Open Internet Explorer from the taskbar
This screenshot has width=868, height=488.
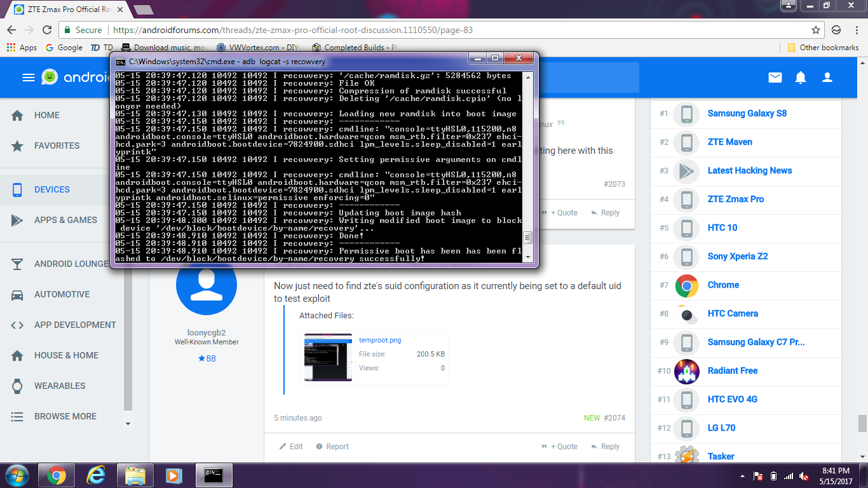pyautogui.click(x=96, y=475)
